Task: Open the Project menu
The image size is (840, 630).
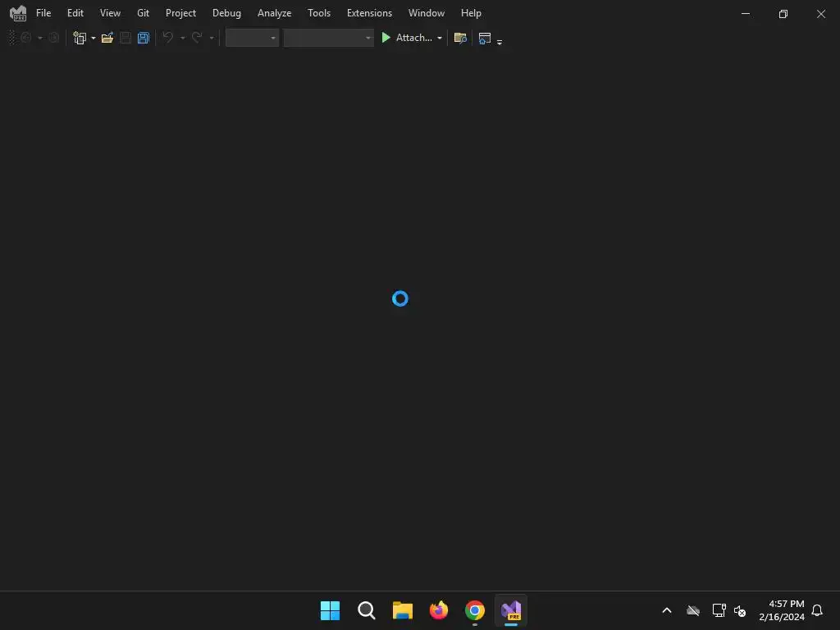Action: [180, 13]
